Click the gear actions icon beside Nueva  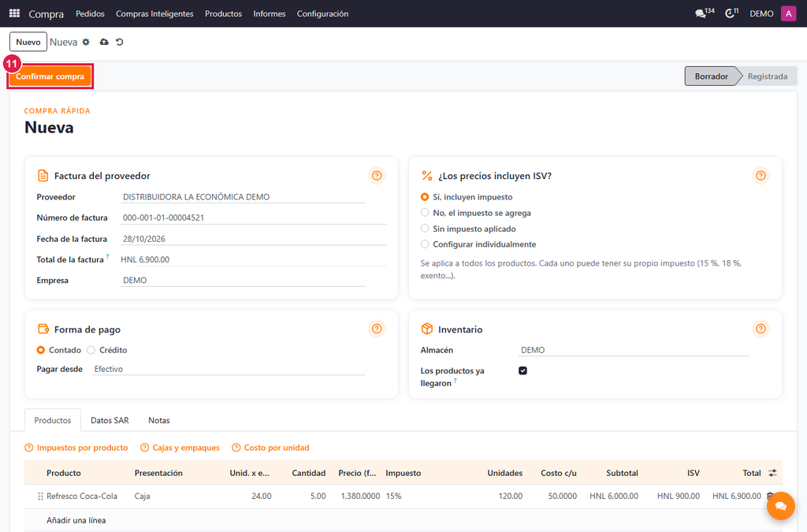click(86, 43)
